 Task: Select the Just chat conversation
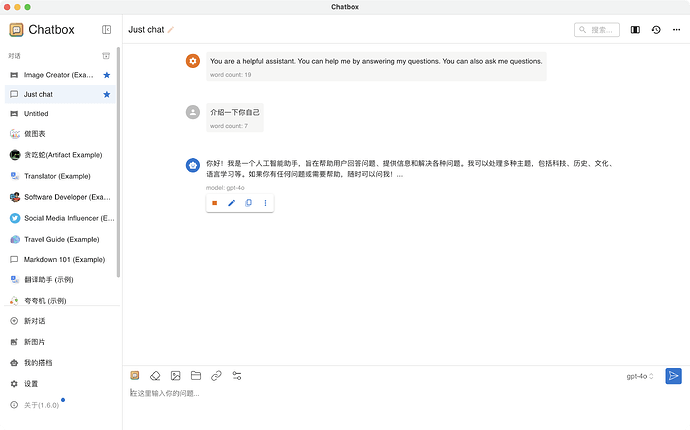60,95
